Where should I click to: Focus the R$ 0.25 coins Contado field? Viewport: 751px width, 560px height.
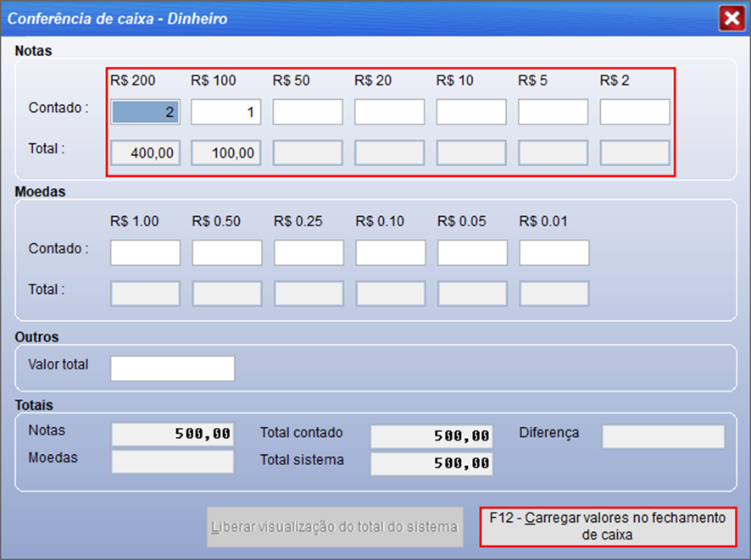tap(309, 252)
